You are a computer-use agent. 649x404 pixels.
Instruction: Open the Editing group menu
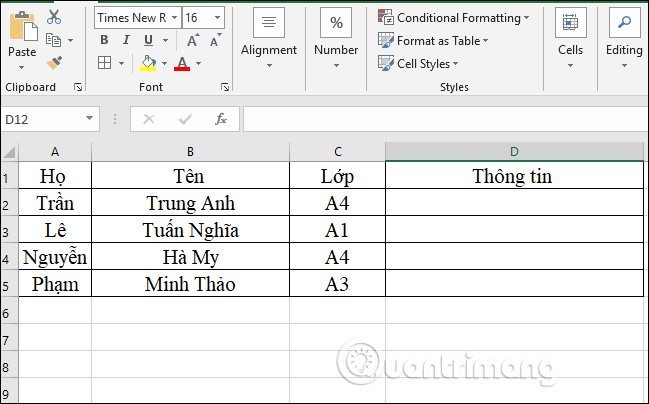pyautogui.click(x=624, y=38)
